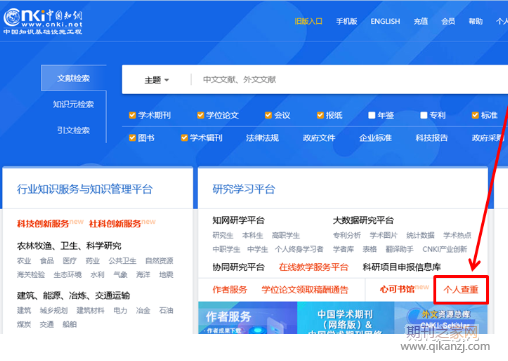Screen dimensions: 508x361
Task: Open the 手机版 link
Action: (x=346, y=21)
